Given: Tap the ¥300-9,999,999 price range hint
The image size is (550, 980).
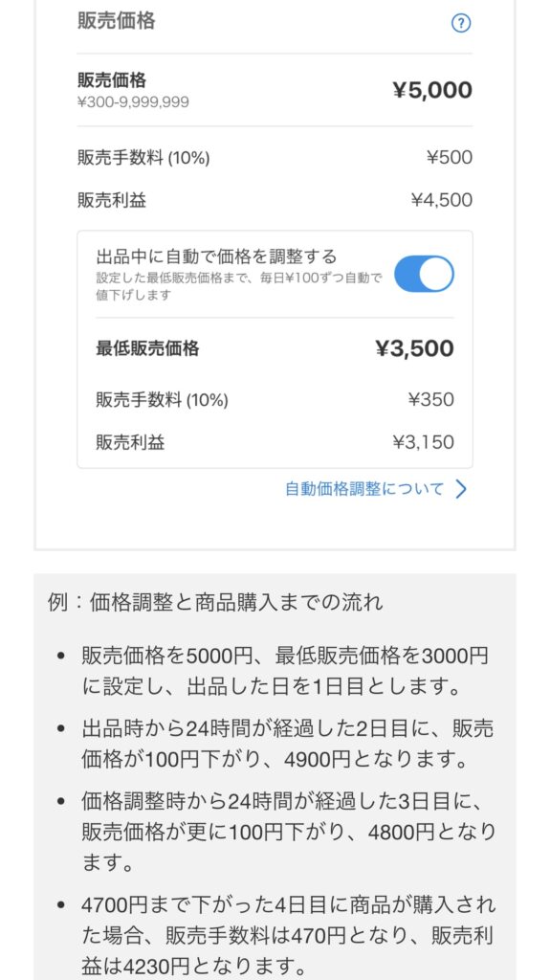Looking at the screenshot, I should [x=133, y=101].
